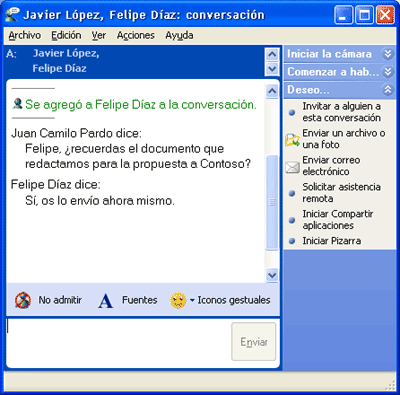This screenshot has height=395, width=400.
Task: Click the Iniciar la cámara header text
Action: pos(329,54)
